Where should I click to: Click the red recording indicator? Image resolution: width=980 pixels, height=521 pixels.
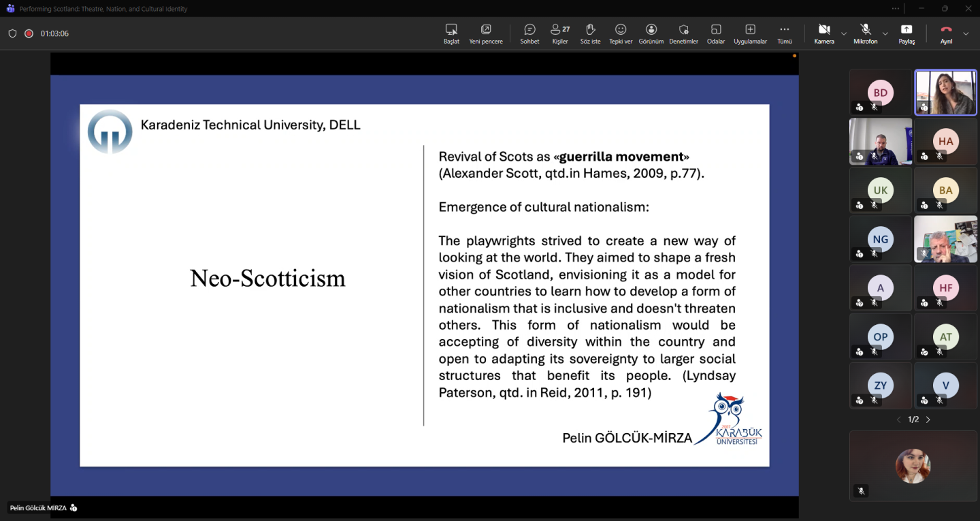[x=29, y=33]
